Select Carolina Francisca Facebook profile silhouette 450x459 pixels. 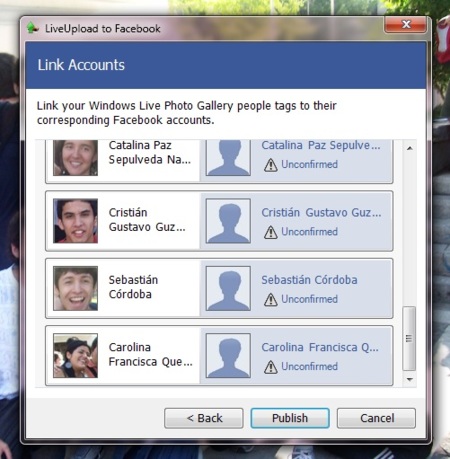pyautogui.click(x=228, y=356)
